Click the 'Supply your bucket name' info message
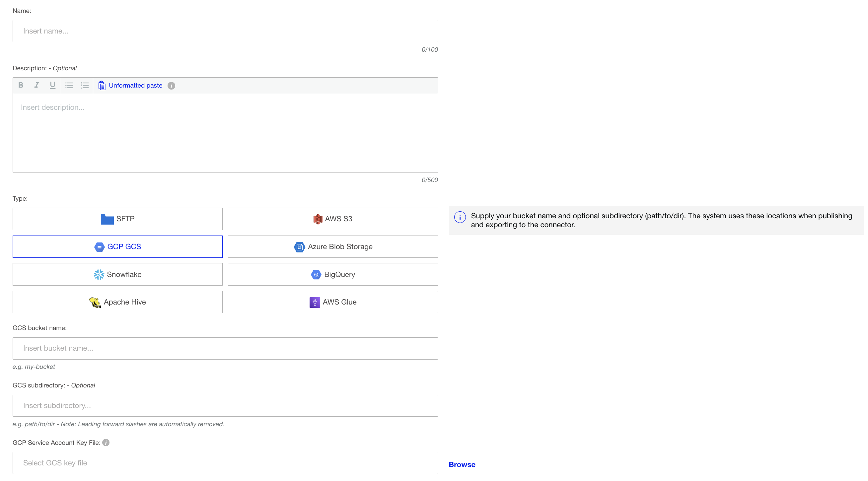The image size is (868, 481). (661, 220)
